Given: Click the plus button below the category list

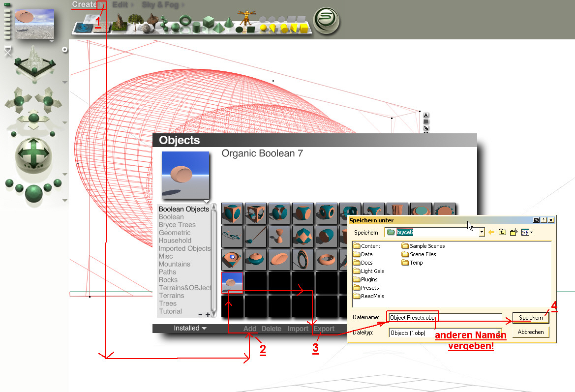Looking at the screenshot, I should [208, 315].
